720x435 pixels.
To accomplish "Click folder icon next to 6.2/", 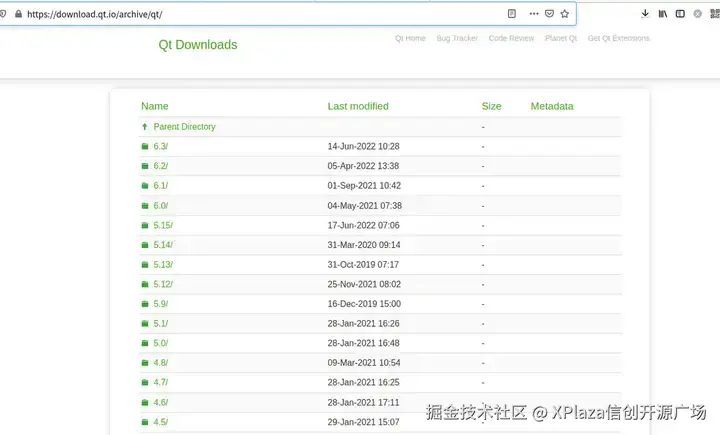I will [x=145, y=166].
